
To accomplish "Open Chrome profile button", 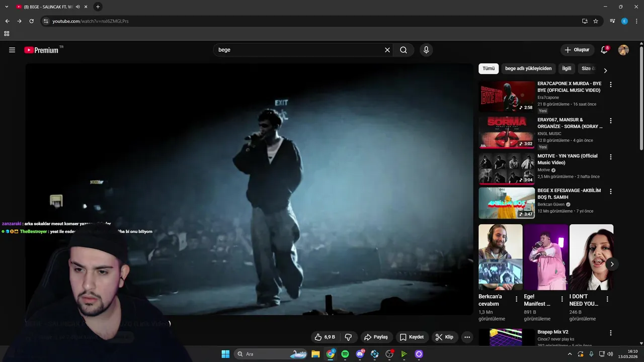I will (x=624, y=21).
